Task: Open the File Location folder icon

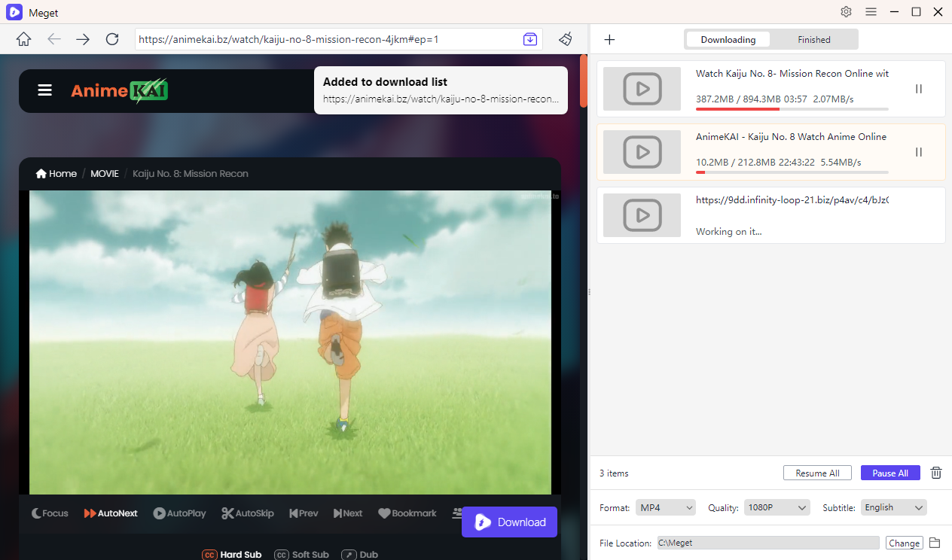Action: pos(935,543)
